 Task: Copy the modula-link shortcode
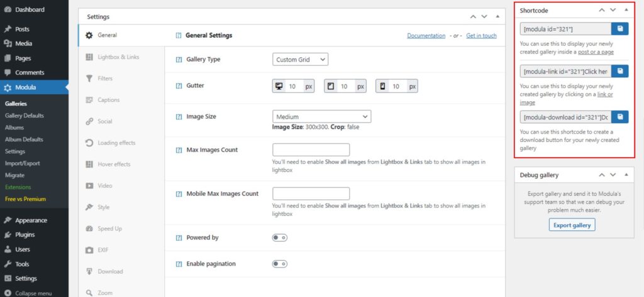(620, 72)
